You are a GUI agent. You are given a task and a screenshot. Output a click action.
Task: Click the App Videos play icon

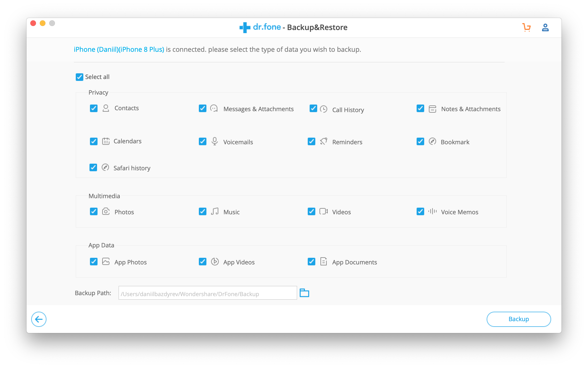pos(215,261)
